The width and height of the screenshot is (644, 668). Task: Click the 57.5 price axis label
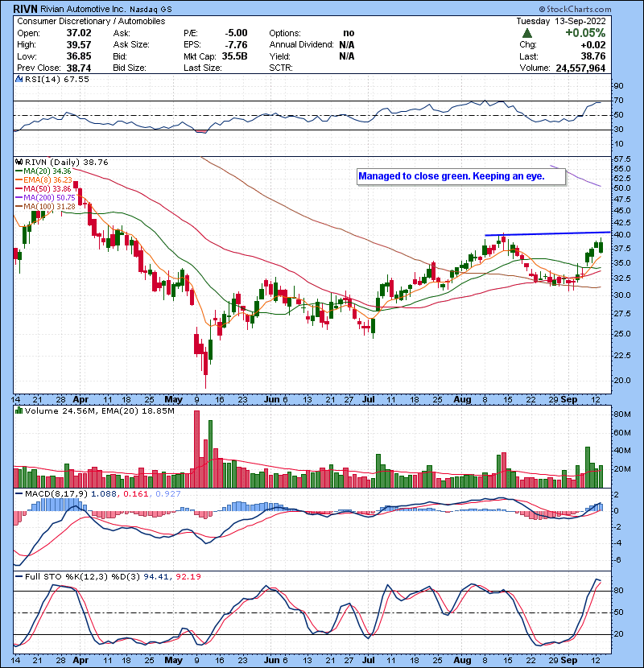click(621, 160)
